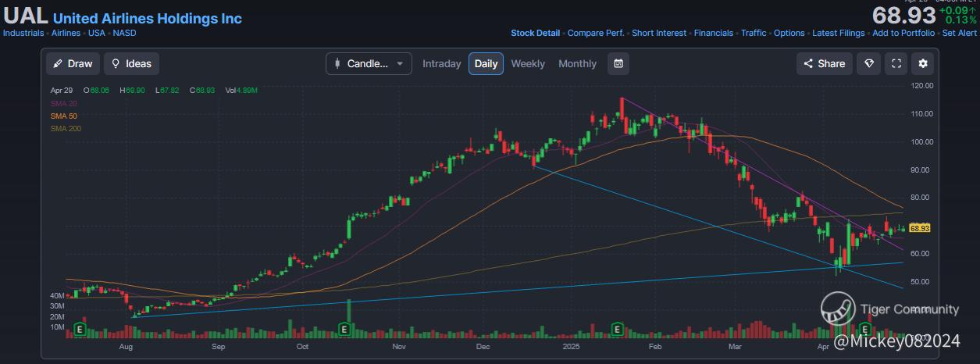980x364 pixels.
Task: Click the April earnings E marker
Action: [x=865, y=330]
